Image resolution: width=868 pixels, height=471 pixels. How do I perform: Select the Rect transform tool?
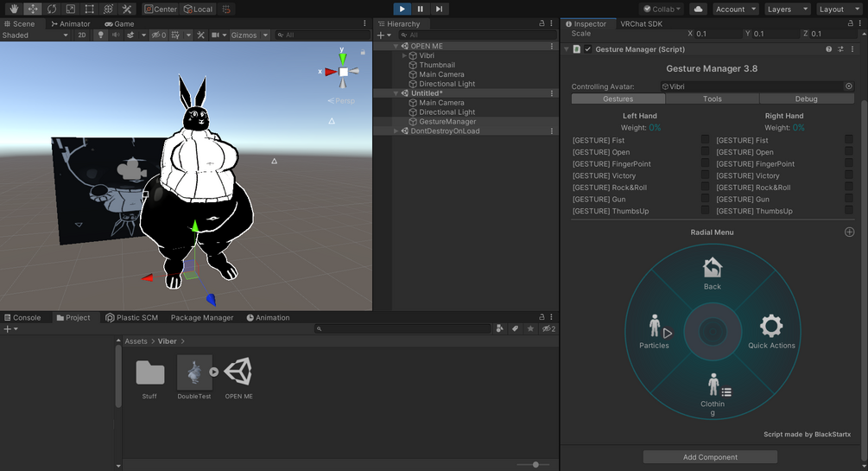point(89,9)
